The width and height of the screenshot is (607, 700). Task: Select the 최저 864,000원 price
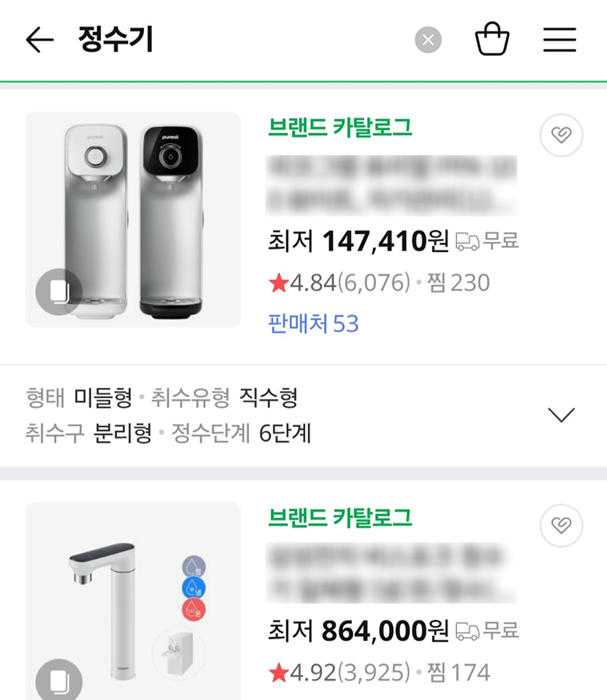point(358,631)
